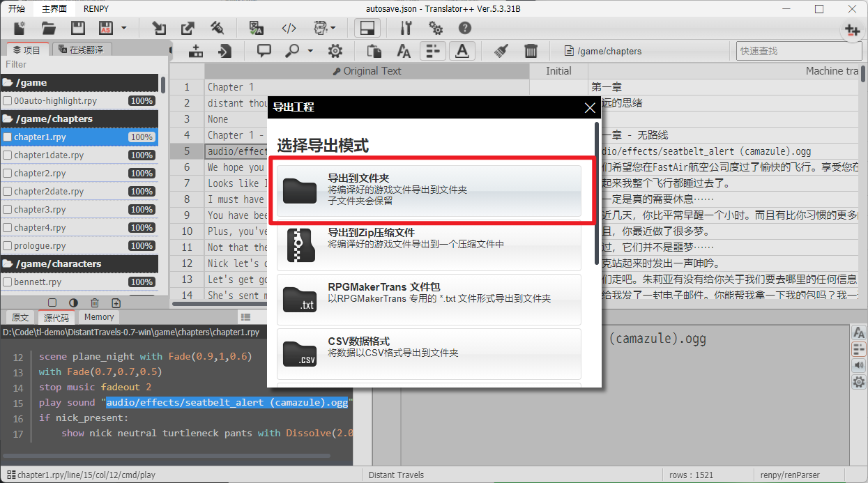
Task: Toggle the underlined A text highlight icon
Action: [462, 51]
